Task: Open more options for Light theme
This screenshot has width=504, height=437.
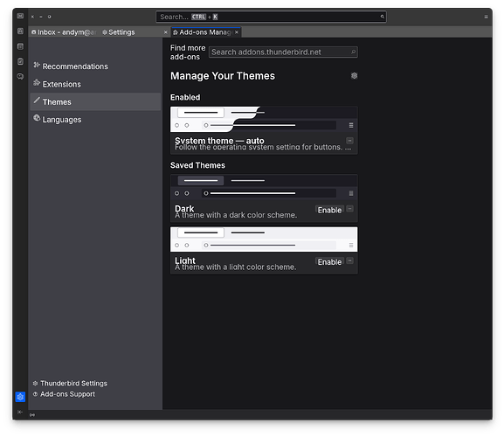Action: point(349,260)
